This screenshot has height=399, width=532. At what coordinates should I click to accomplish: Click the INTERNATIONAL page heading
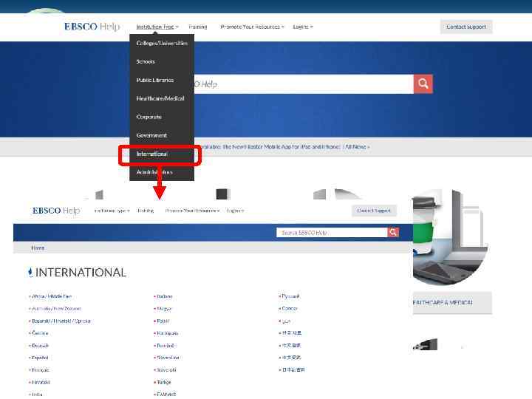pos(81,273)
